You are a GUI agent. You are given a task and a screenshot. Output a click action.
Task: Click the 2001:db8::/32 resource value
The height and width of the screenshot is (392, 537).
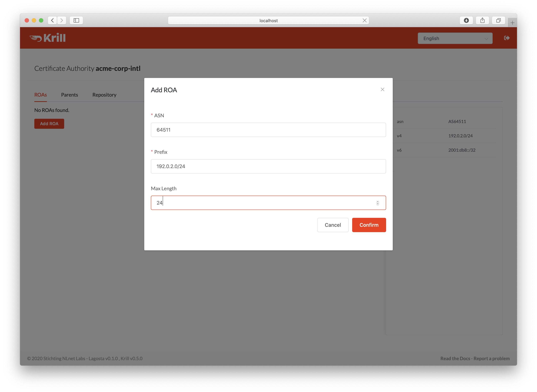tap(462, 150)
